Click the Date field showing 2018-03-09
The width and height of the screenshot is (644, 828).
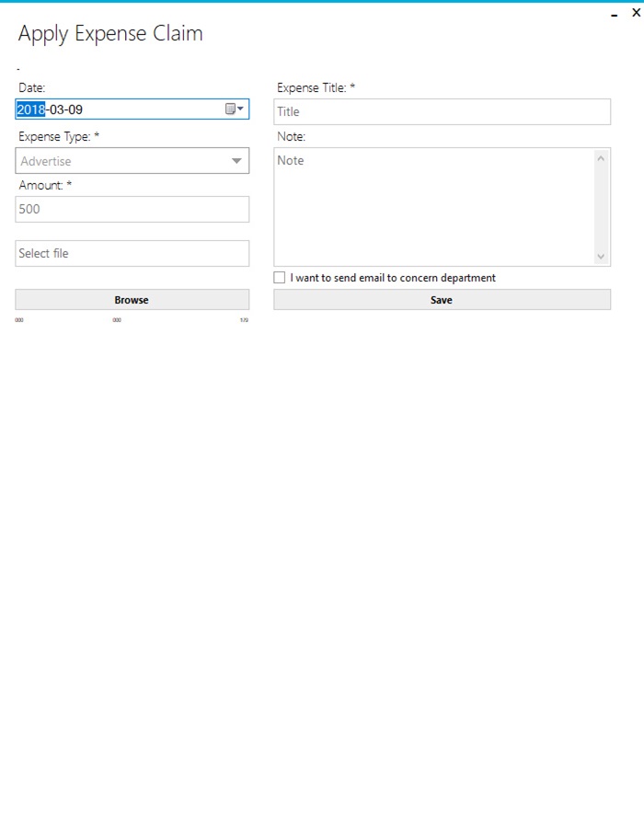click(132, 109)
